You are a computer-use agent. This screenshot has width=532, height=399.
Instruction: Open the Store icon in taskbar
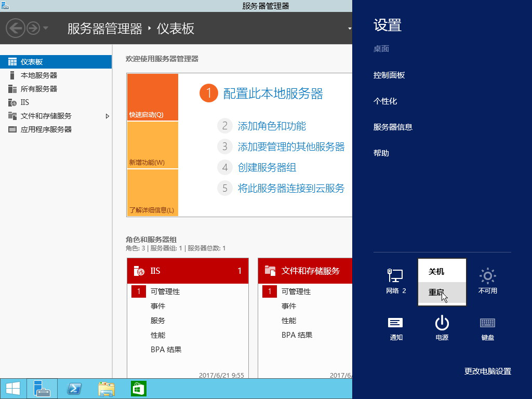(x=139, y=389)
